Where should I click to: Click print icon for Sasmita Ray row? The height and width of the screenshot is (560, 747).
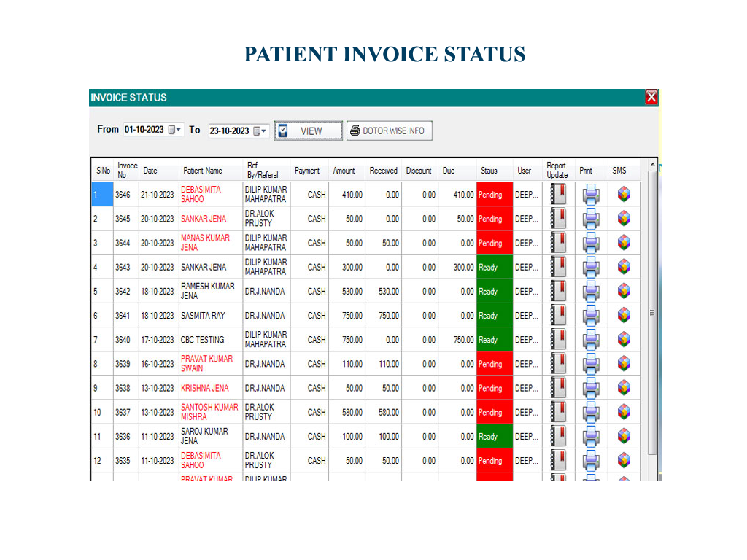(591, 316)
